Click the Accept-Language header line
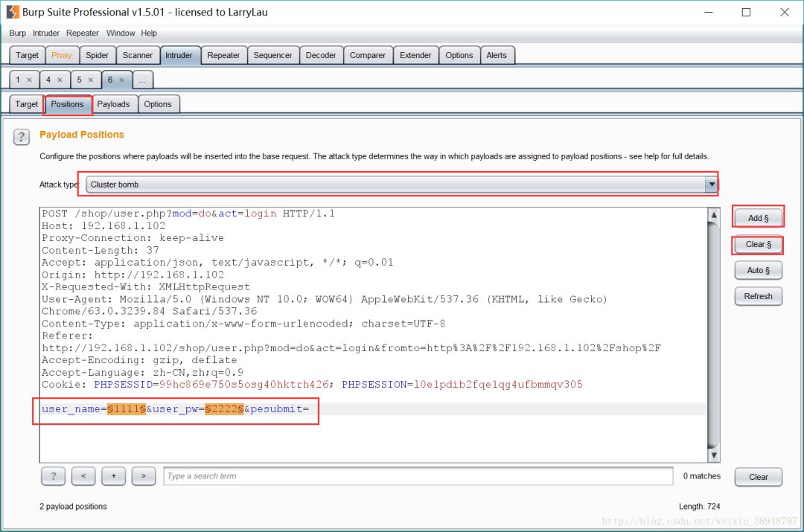Viewport: 804px width, 532px height. tap(142, 373)
